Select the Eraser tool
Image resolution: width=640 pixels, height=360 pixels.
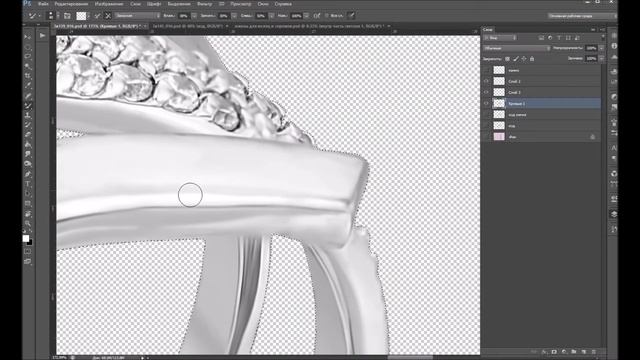pos(28,135)
